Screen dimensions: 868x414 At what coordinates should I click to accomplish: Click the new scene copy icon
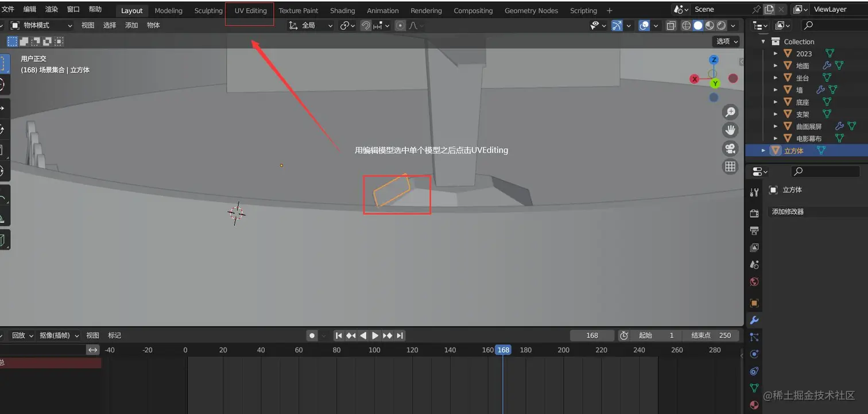[769, 9]
